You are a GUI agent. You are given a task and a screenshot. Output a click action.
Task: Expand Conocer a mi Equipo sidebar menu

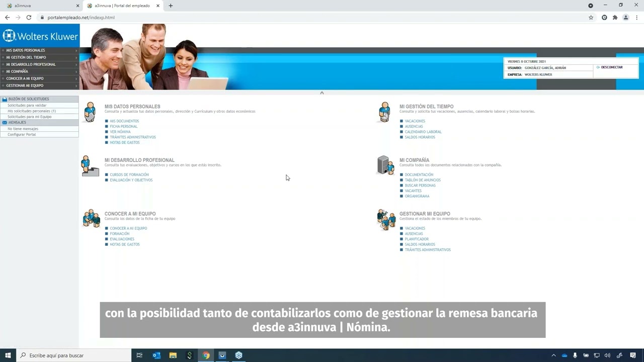[x=40, y=78]
